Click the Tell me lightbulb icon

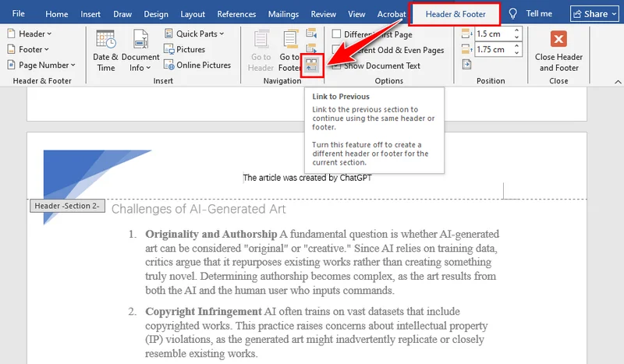513,14
